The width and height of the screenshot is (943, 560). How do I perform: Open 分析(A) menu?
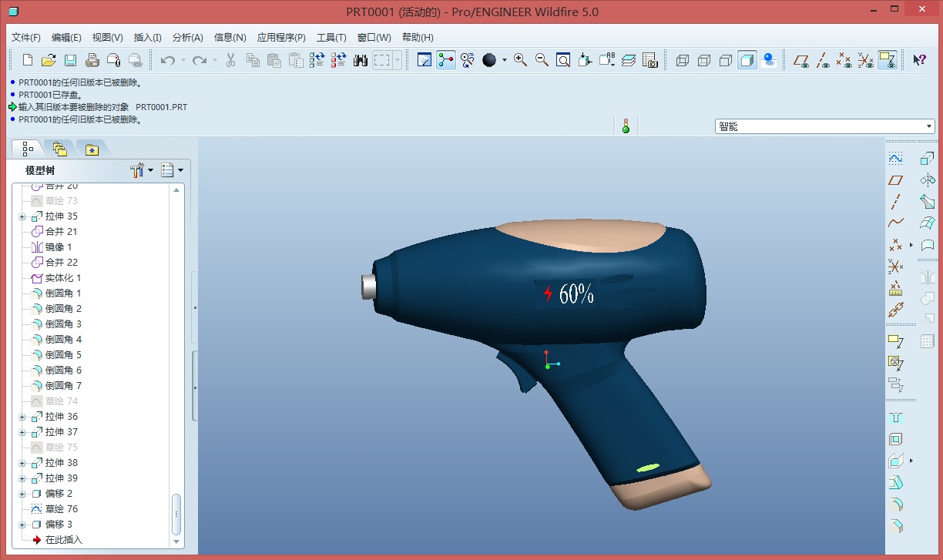click(x=188, y=37)
